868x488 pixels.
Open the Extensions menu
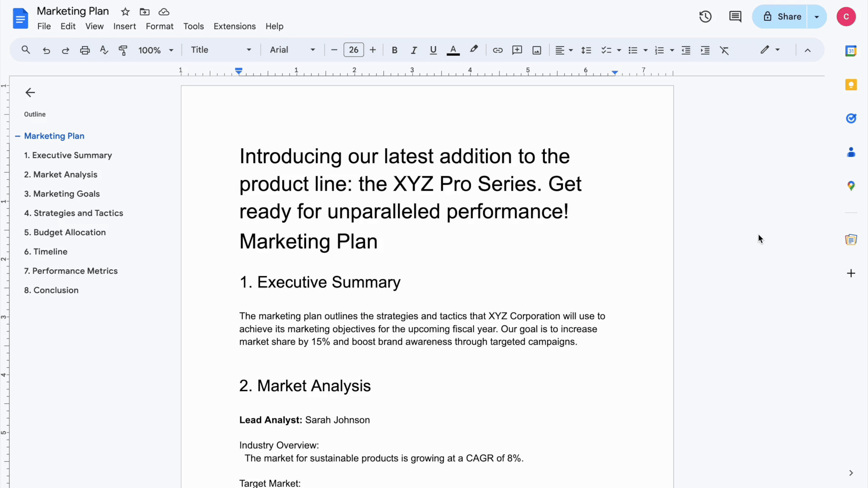pos(234,26)
